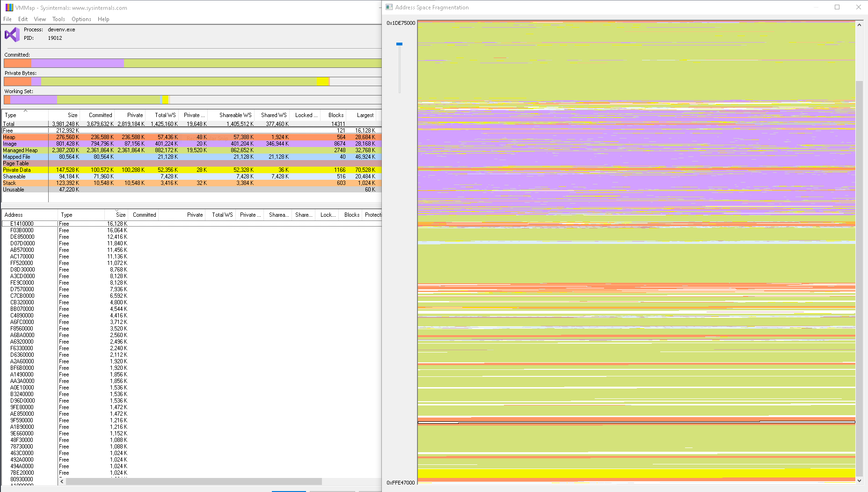Select Free block at address F6330000
Screen dimensions: 868x492
point(192,348)
